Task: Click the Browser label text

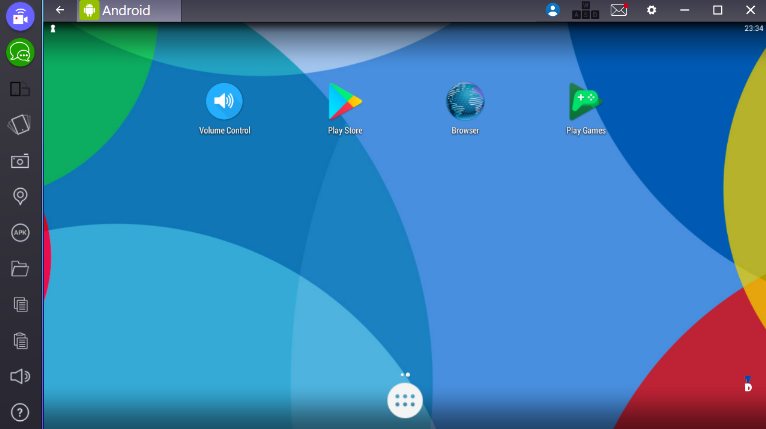Action: (465, 130)
